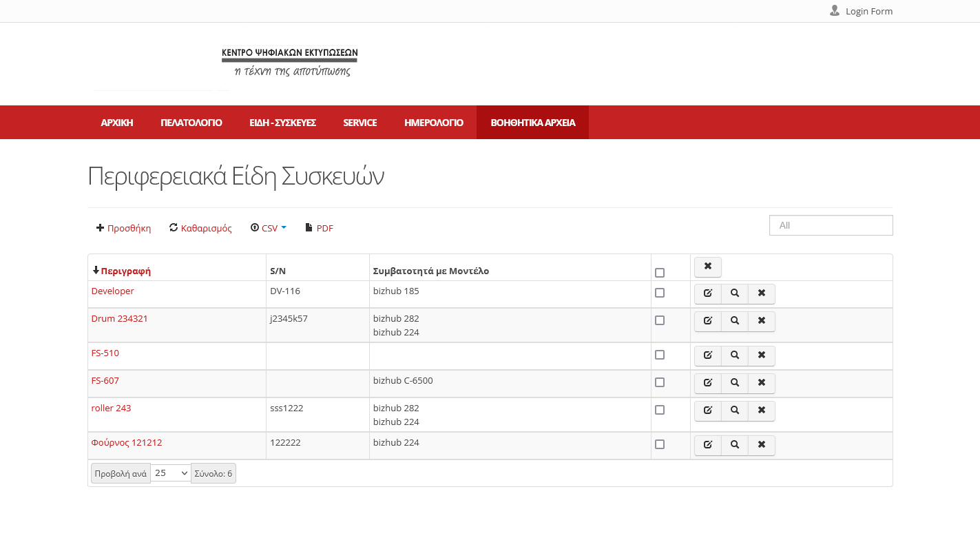Toggle the select-all checkbox in table header
Screen dimensions: 980x549
(x=660, y=273)
